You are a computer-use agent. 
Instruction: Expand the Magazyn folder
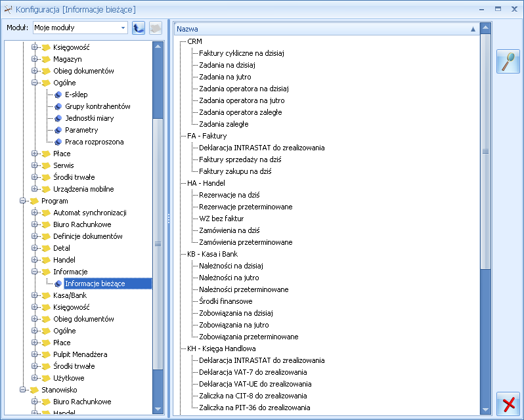34,59
